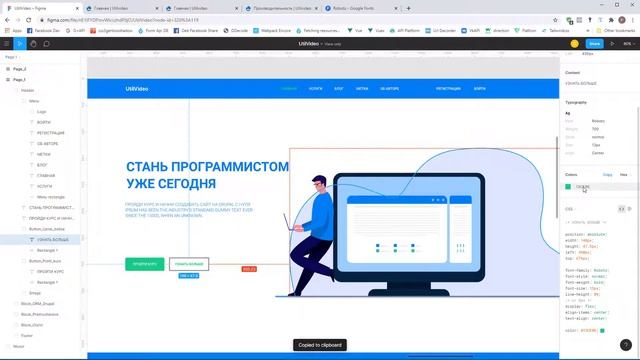Viewport: 640px width, 360px height.
Task: Click the small green swatch in CSS color line
Action: pos(602,330)
